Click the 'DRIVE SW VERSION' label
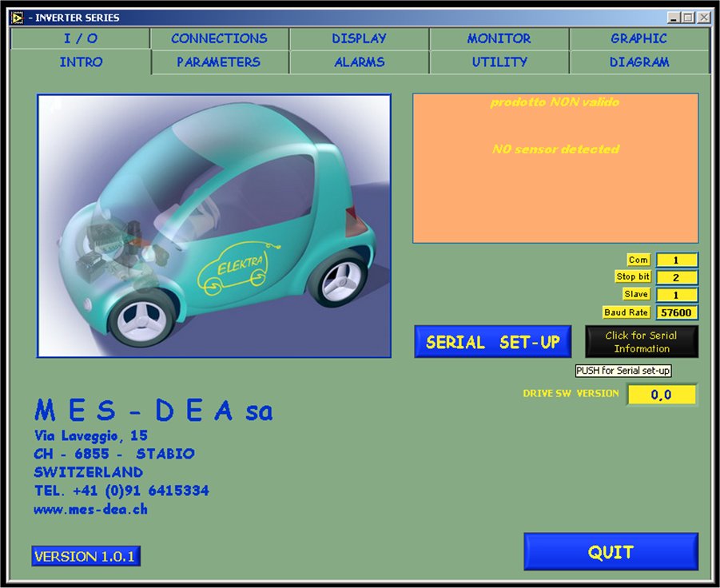The height and width of the screenshot is (588, 720). 571,393
